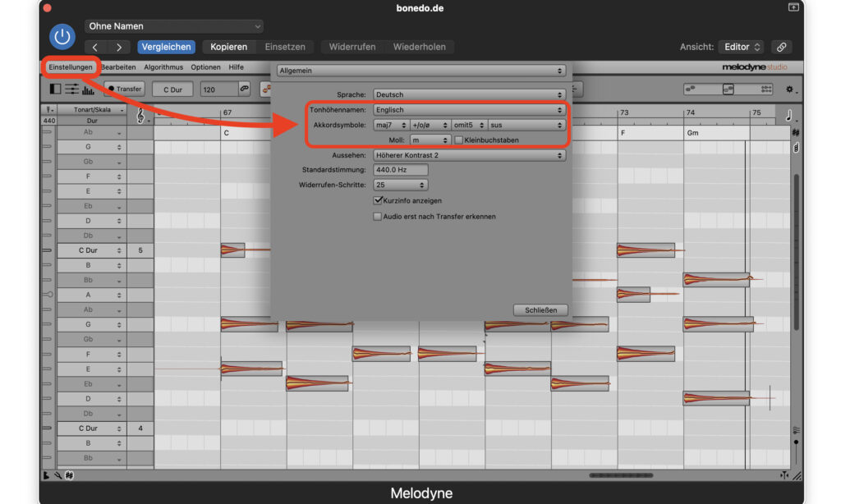The width and height of the screenshot is (841, 504).
Task: Toggle the plug-in power bypass button
Action: (62, 36)
